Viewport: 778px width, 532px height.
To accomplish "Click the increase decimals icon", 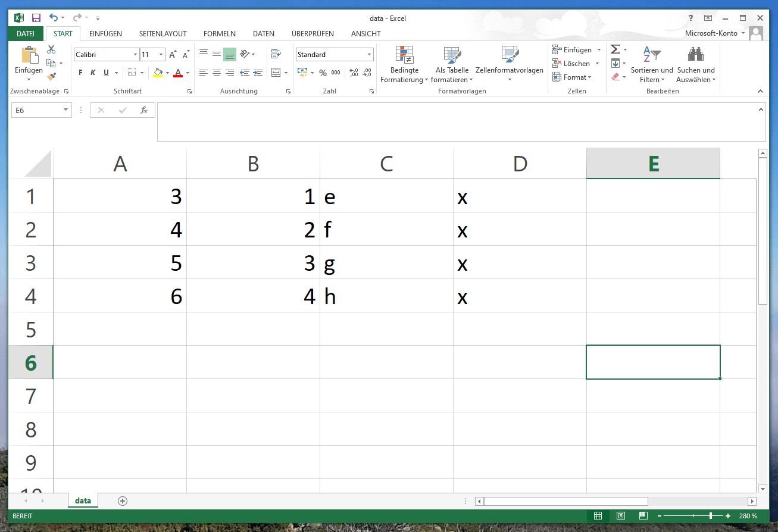I will (x=352, y=72).
